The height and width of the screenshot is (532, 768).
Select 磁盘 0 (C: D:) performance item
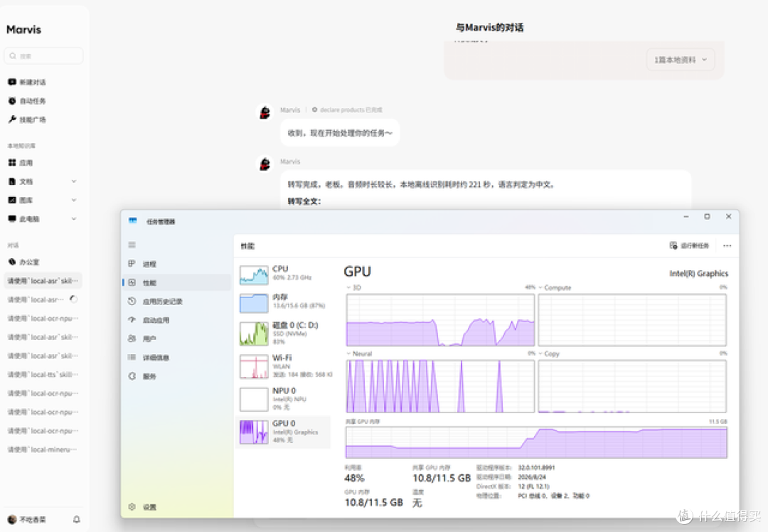coord(284,333)
